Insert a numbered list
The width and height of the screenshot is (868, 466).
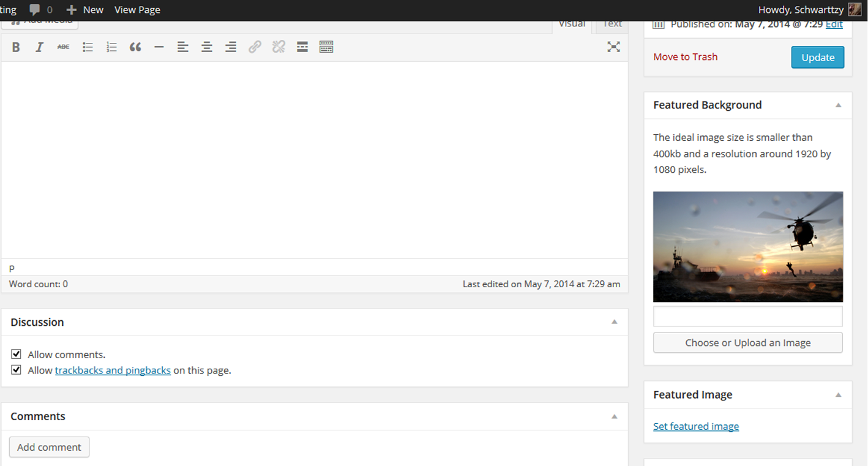point(111,47)
